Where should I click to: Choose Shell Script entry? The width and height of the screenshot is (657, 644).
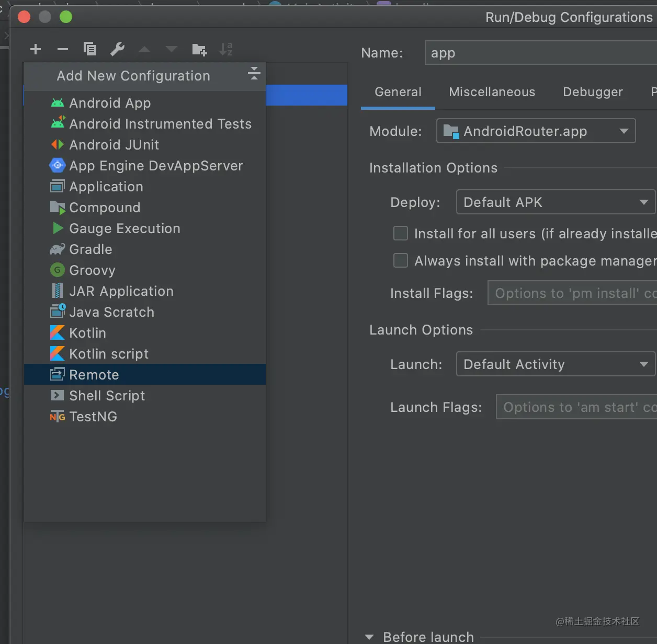[145, 396]
